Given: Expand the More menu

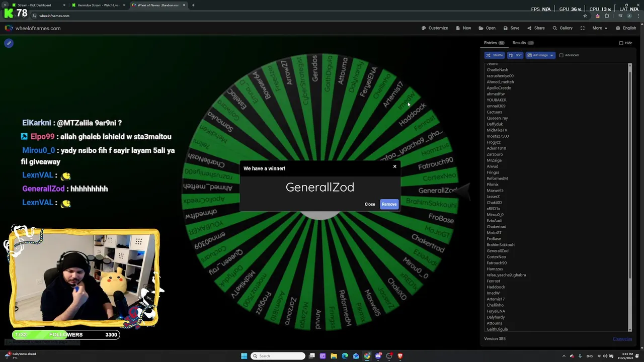Looking at the screenshot, I should (x=600, y=28).
